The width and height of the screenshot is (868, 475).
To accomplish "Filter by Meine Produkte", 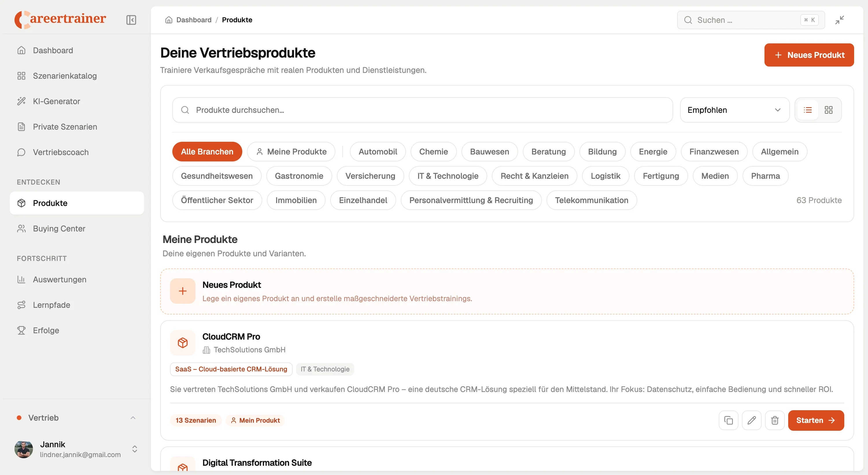I will (x=291, y=152).
